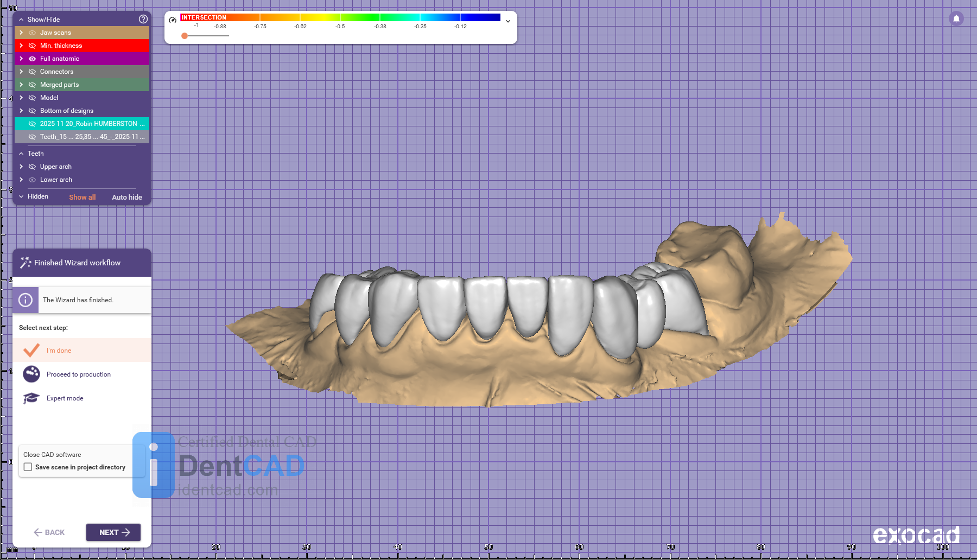Viewport: 977px width, 560px height.
Task: Toggle visibility of Jaw scans
Action: pos(33,33)
